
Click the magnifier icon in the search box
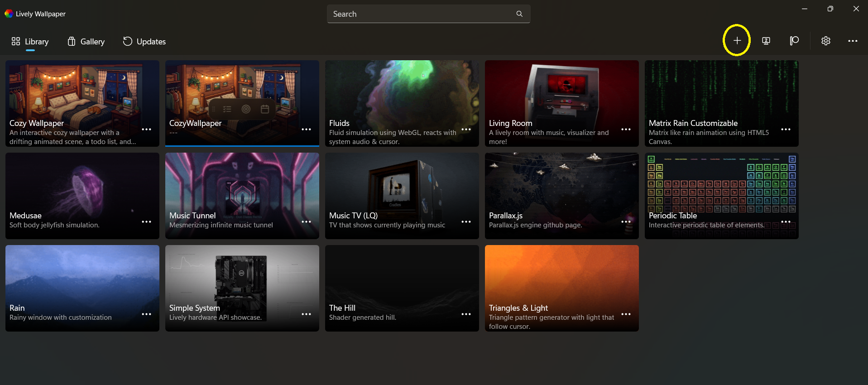[x=519, y=14]
